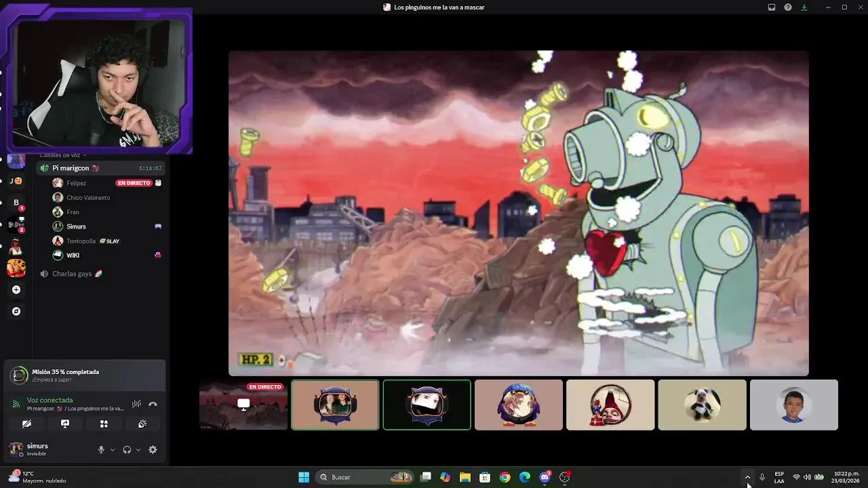The height and width of the screenshot is (488, 868).
Task: Click the share screen icon in voice panel
Action: pyautogui.click(x=65, y=424)
